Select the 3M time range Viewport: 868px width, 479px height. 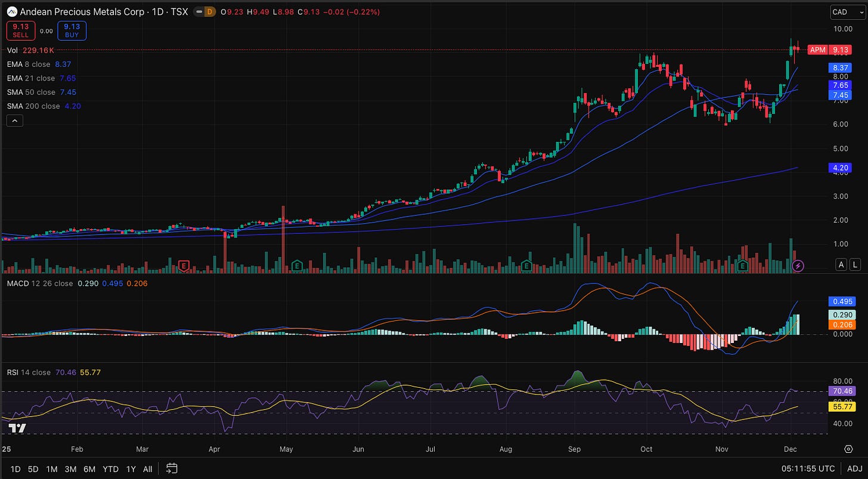coord(70,469)
